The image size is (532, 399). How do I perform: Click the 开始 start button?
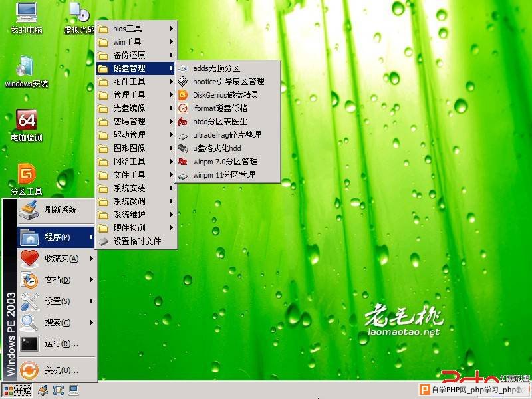coord(17,390)
